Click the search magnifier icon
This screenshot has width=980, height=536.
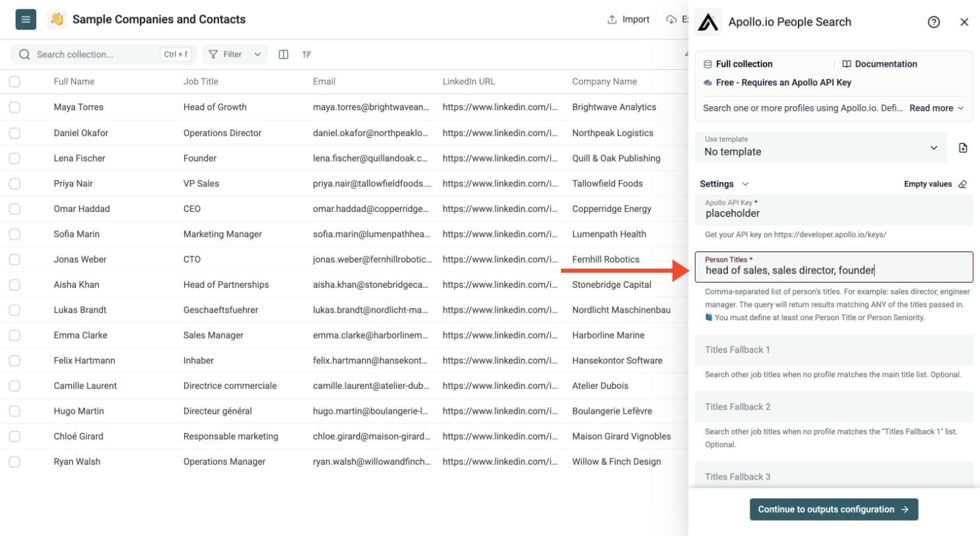pyautogui.click(x=25, y=54)
